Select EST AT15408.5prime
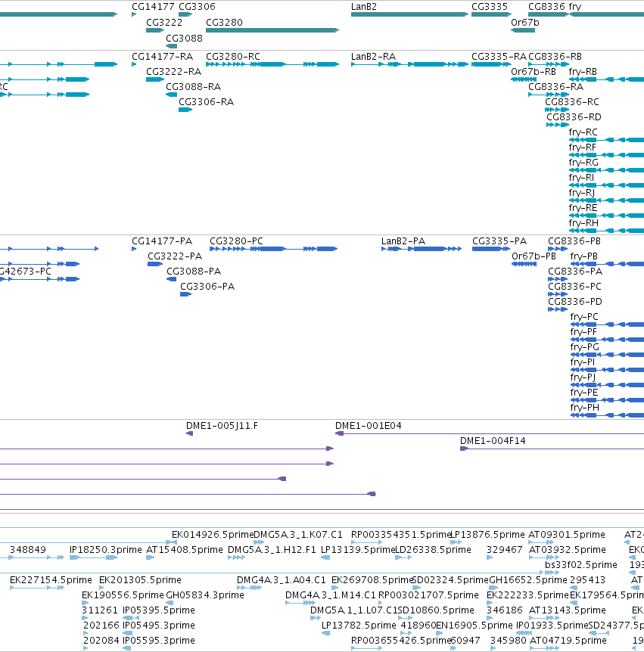The image size is (644, 652). 149,557
